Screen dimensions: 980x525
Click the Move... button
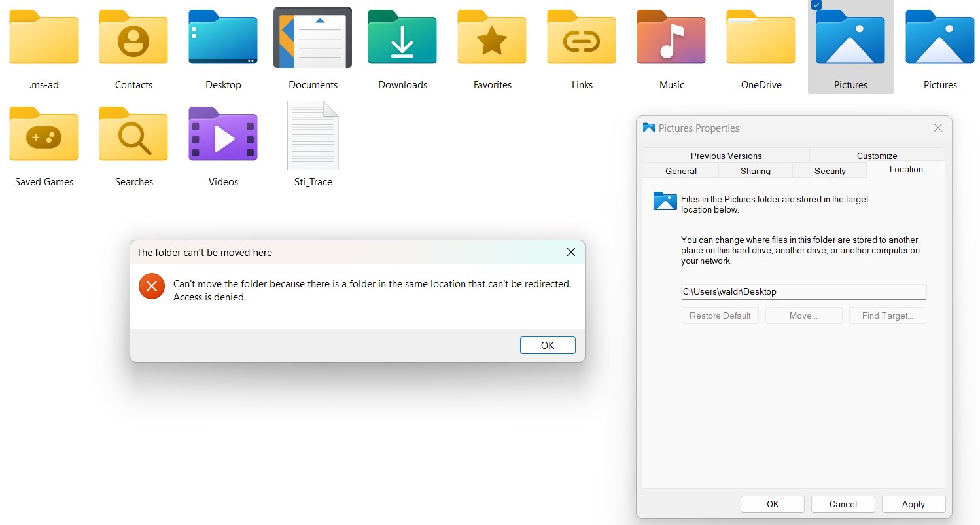(x=804, y=316)
